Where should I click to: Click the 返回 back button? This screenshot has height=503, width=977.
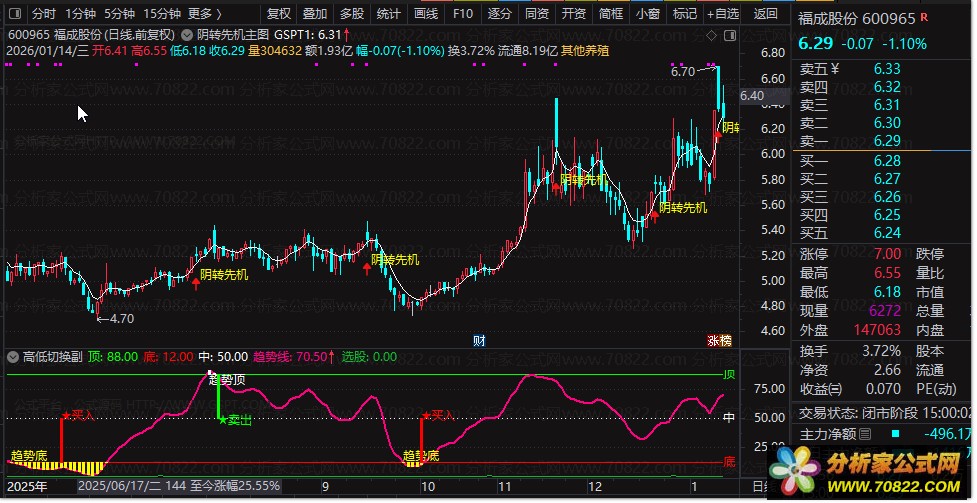(x=765, y=13)
